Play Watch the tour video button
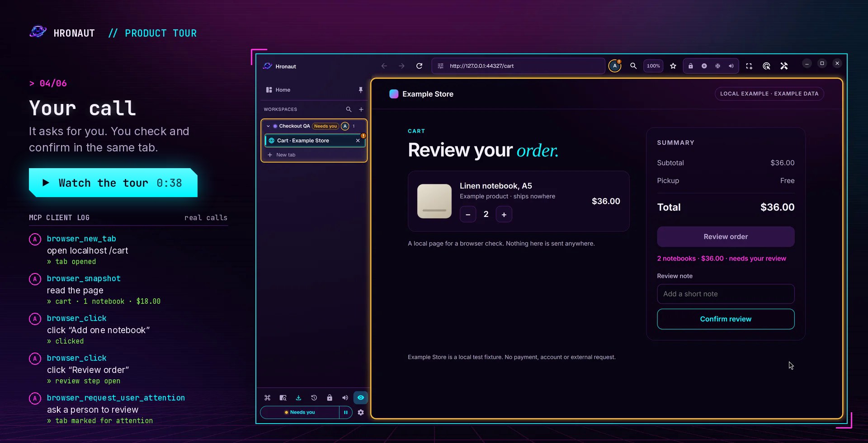The height and width of the screenshot is (443, 868). pos(113,183)
